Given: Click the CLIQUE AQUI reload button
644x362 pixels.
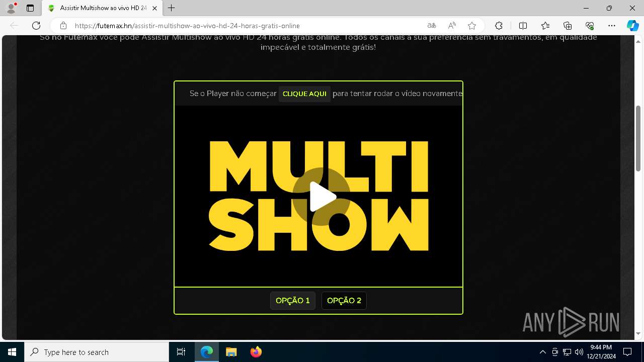Looking at the screenshot, I should point(304,94).
